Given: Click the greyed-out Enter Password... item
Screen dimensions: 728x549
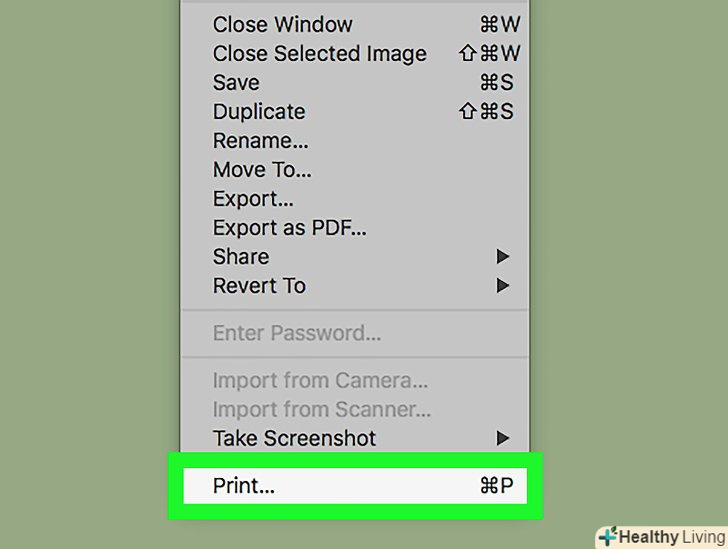Looking at the screenshot, I should (296, 333).
